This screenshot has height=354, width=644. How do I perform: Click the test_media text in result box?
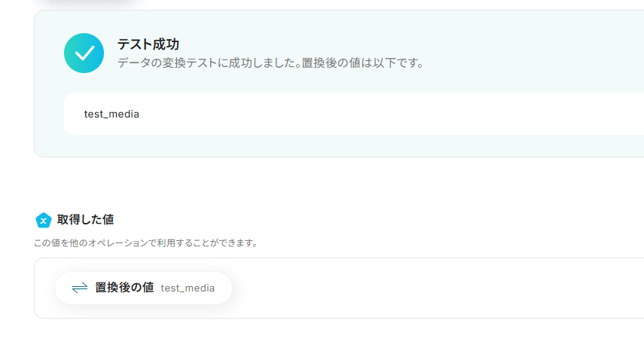tap(111, 114)
